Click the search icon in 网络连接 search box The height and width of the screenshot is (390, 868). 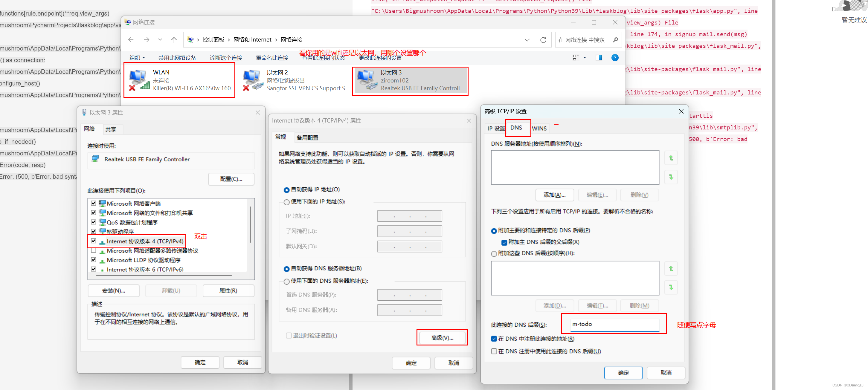click(616, 39)
